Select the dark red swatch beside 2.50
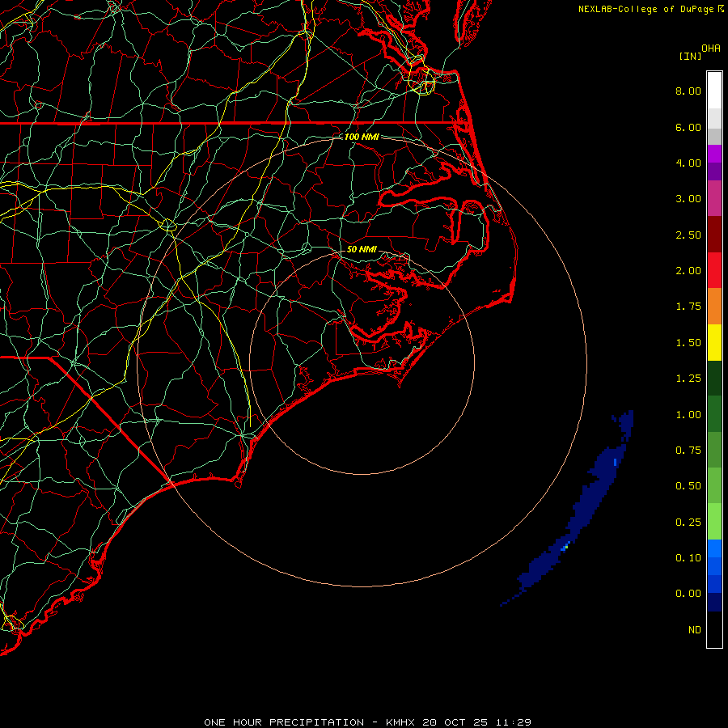The height and width of the screenshot is (728, 728). [714, 235]
